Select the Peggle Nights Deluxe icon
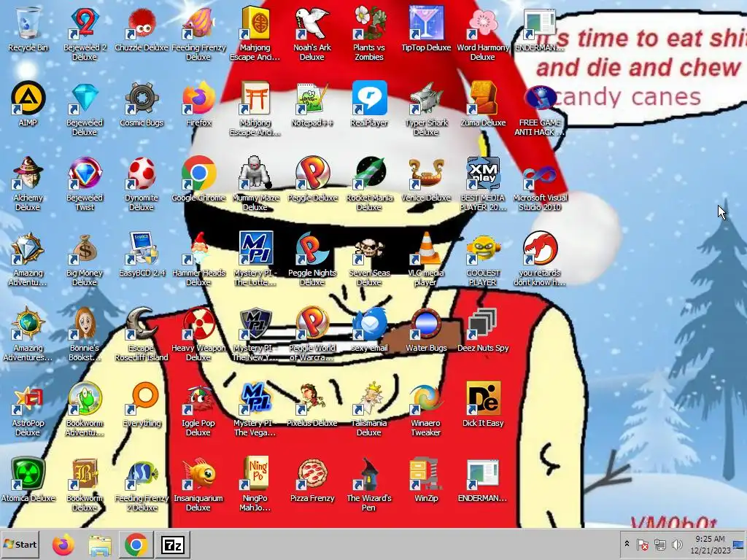The image size is (747, 560). pos(312,259)
